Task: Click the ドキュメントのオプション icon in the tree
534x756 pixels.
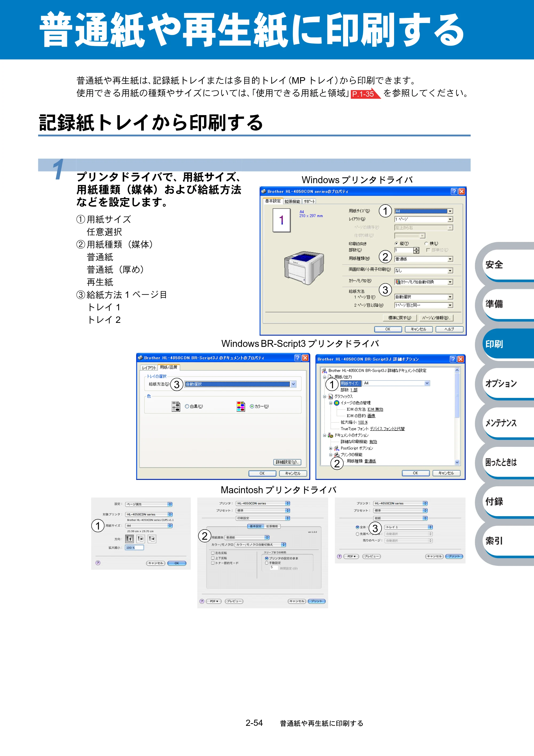Action: [331, 435]
